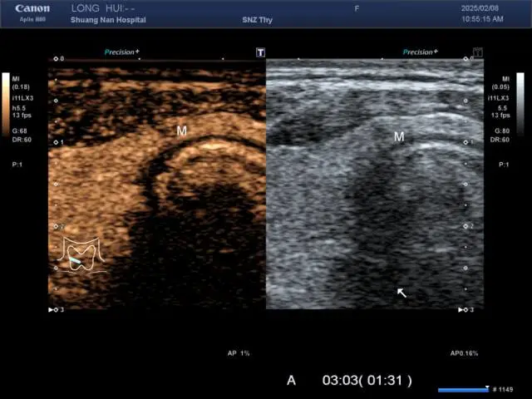Click the Shuang Nan Hospital name

coord(108,20)
